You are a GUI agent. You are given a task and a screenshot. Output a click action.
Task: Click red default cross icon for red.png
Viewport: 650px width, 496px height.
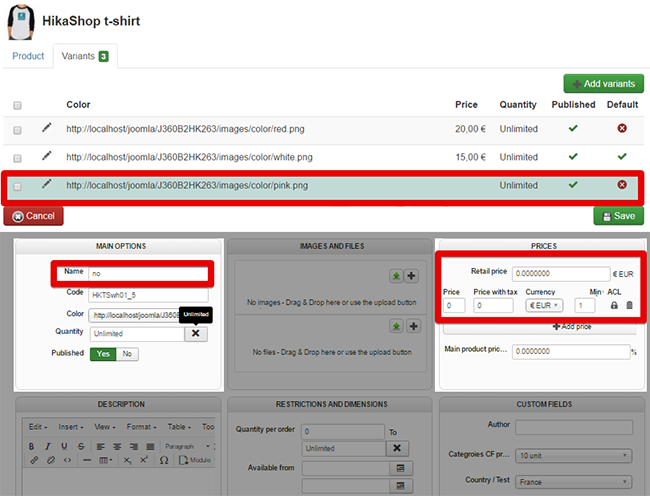point(622,129)
